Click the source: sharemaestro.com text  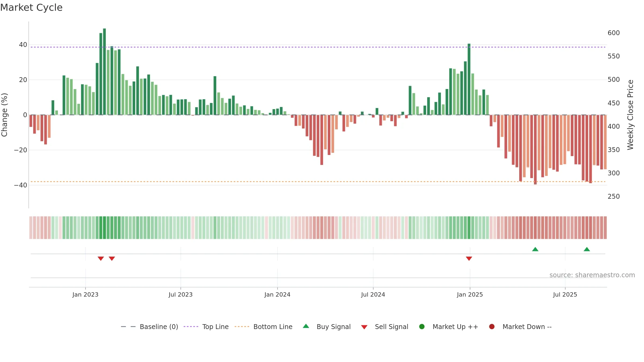pyautogui.click(x=592, y=275)
